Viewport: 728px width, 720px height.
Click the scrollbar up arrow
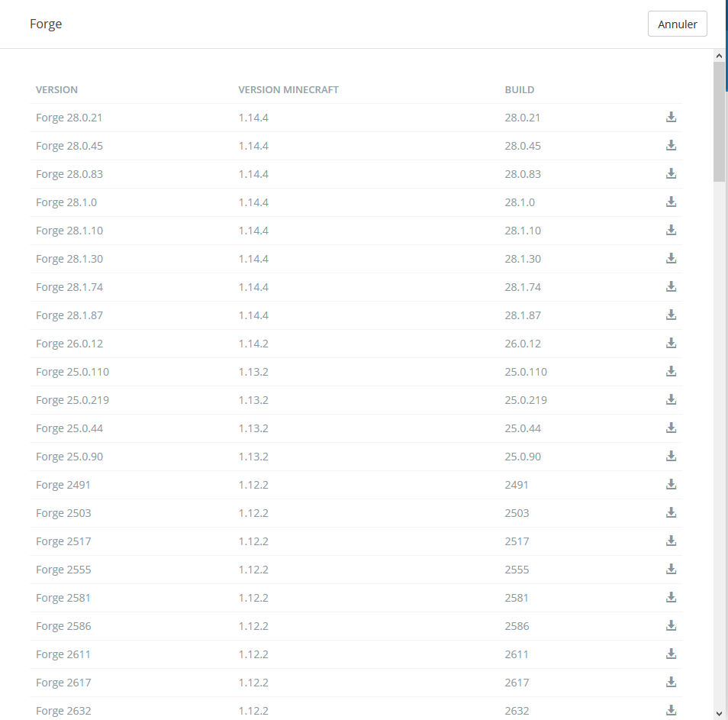click(719, 56)
